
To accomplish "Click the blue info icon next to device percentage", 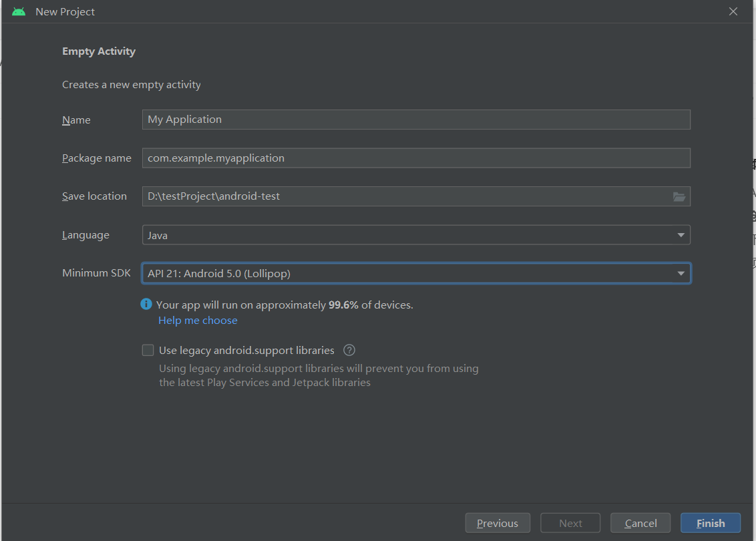I will tap(146, 304).
